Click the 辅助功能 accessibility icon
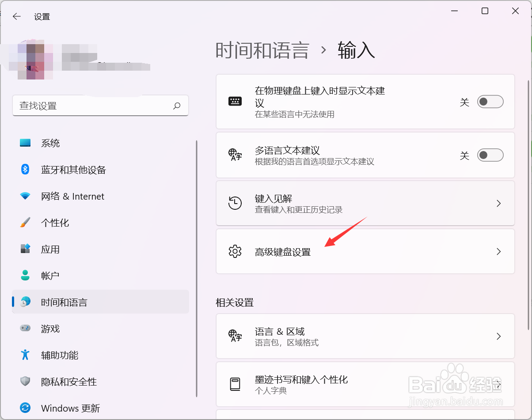 (25, 355)
